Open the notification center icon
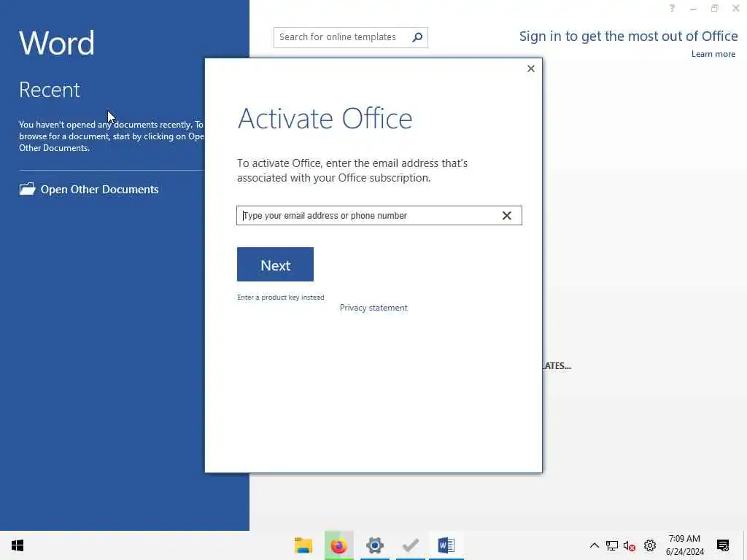The image size is (747, 560). click(723, 545)
